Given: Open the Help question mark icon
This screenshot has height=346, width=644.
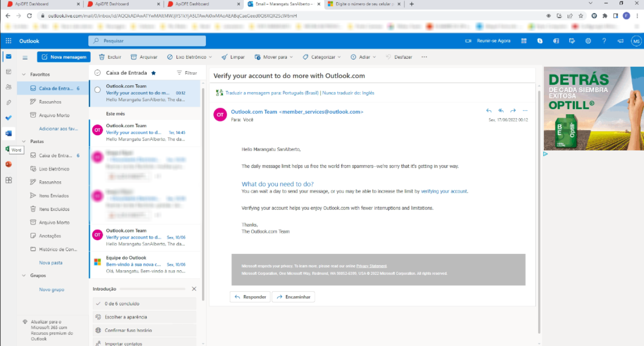Looking at the screenshot, I should [604, 41].
